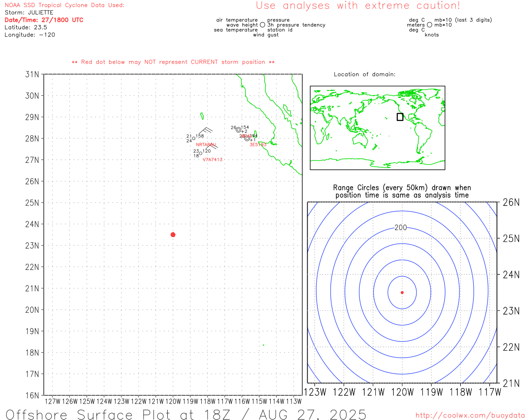This screenshot has width=525, height=420.
Task: Click the '120W' label on main map axis
Action: [x=173, y=401]
